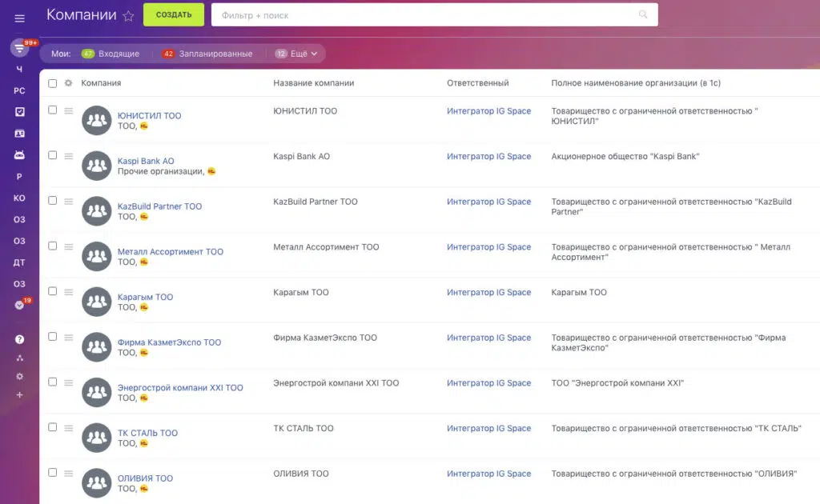The width and height of the screenshot is (820, 504).
Task: Expand the Ещё counters dropdown
Action: (297, 54)
